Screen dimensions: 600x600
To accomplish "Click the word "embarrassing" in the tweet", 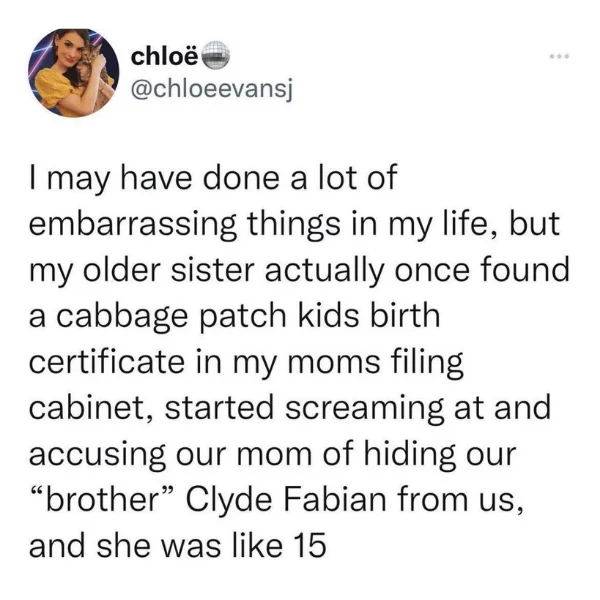I will pos(132,225).
